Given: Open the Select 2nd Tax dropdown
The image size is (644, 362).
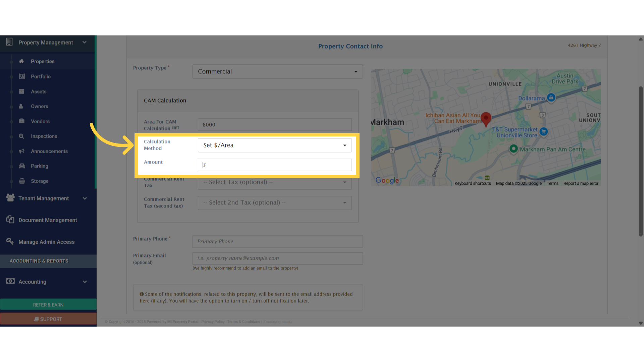Looking at the screenshot, I should [274, 203].
